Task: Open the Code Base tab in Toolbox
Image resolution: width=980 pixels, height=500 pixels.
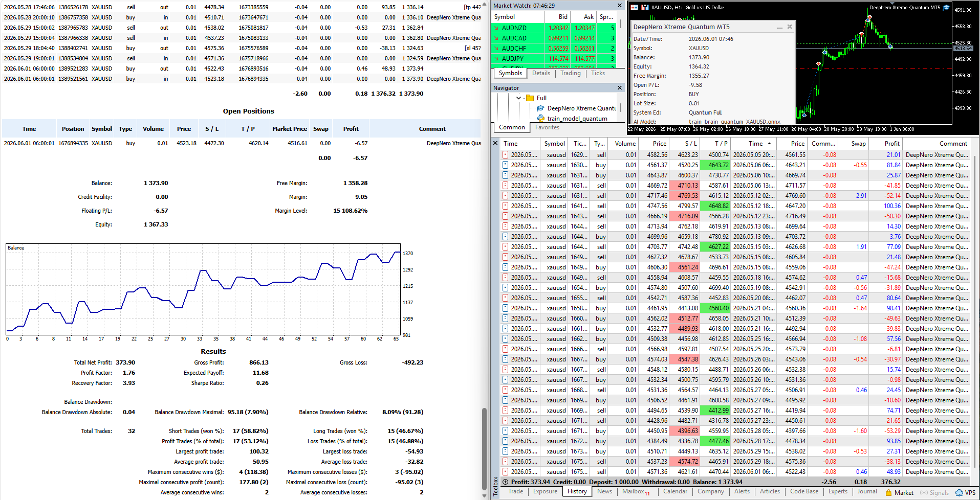Action: 804,491
